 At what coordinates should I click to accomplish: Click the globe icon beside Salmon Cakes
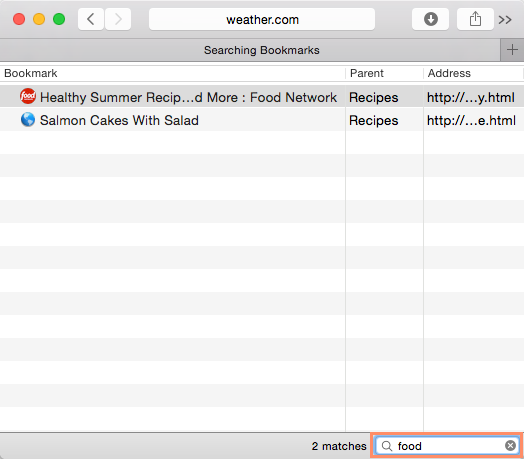tap(28, 120)
